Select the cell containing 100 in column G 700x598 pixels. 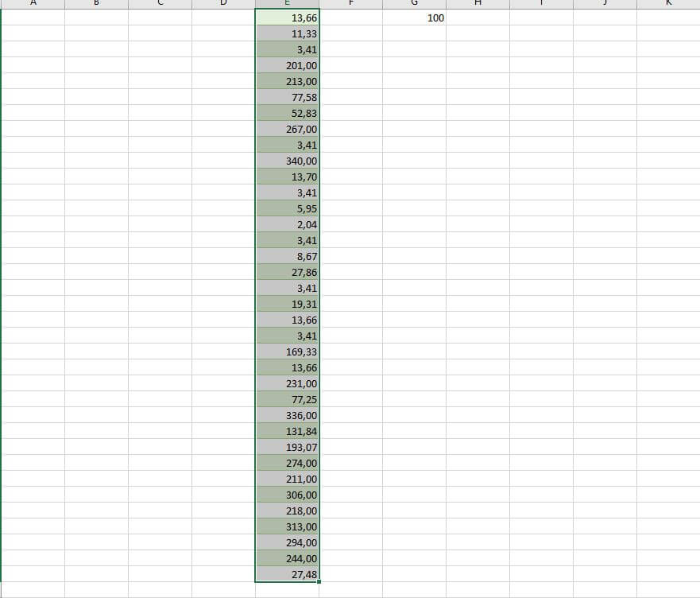[x=414, y=17]
